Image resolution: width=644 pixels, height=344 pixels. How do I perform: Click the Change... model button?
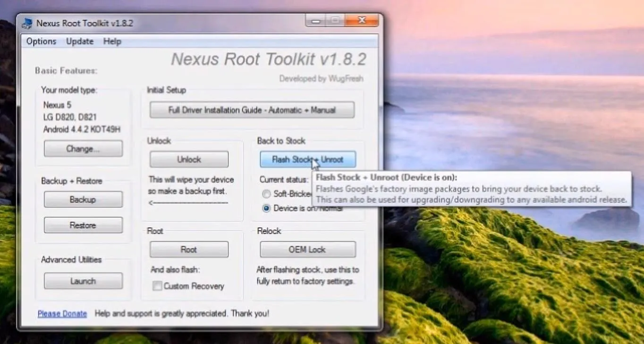(x=83, y=149)
